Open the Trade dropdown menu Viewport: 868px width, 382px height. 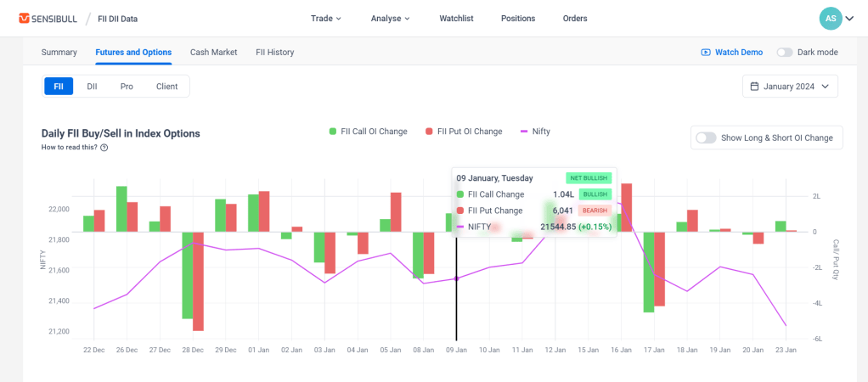tap(326, 19)
